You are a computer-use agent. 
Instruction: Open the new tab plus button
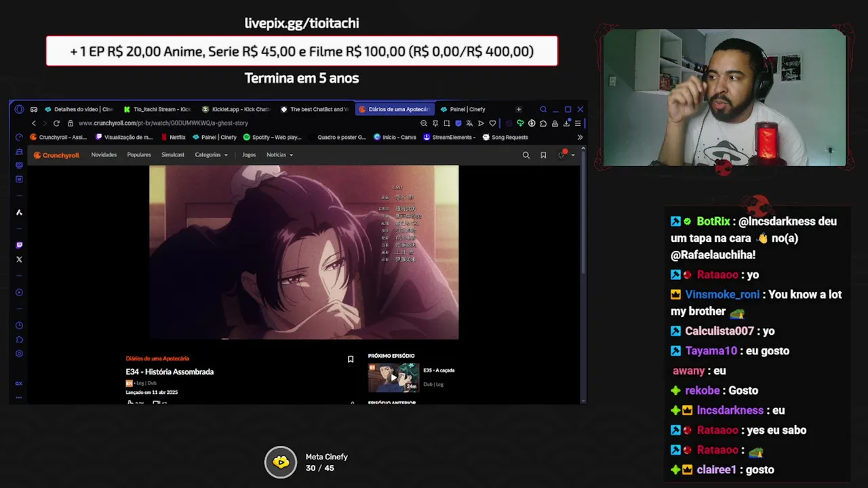(x=519, y=109)
